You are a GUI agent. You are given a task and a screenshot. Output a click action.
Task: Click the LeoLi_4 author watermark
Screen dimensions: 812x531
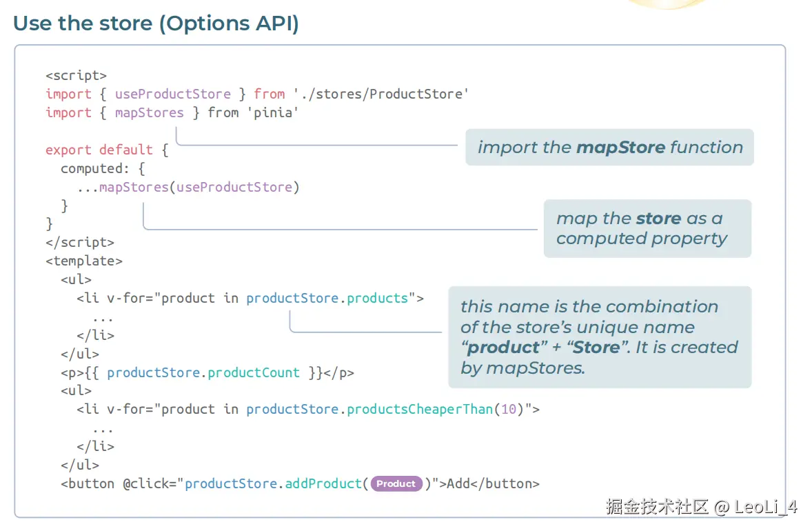[766, 508]
